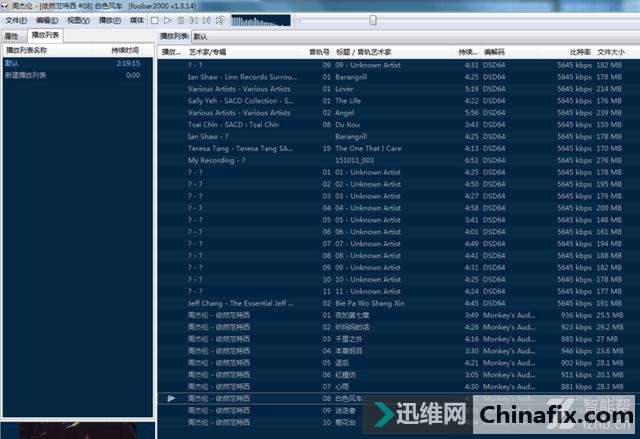Viewport: 640px width, 439px height.
Task: Select the 周杰伦 track sized 20.1 MB
Action: (398, 375)
